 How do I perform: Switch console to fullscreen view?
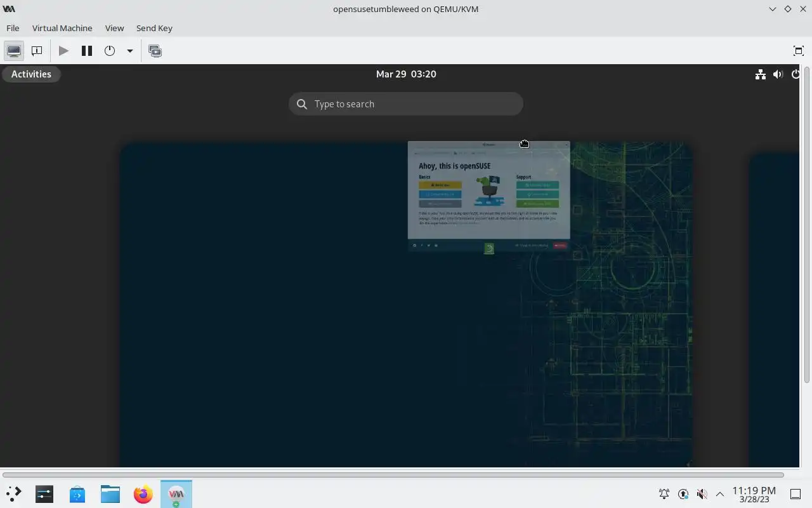coord(799,51)
